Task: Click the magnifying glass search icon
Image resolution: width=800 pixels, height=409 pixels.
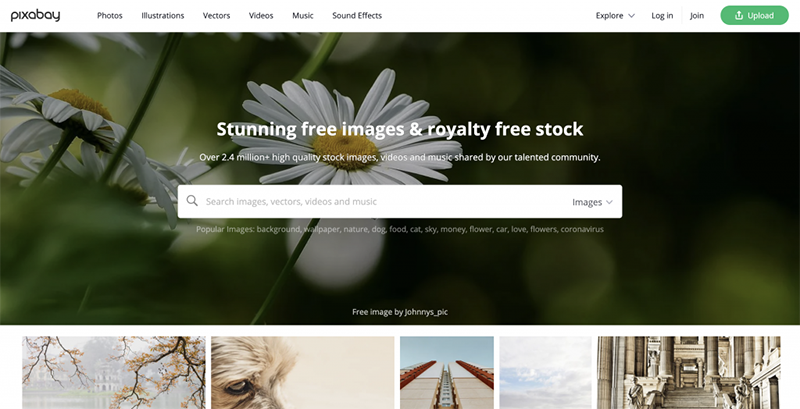Action: click(x=192, y=201)
